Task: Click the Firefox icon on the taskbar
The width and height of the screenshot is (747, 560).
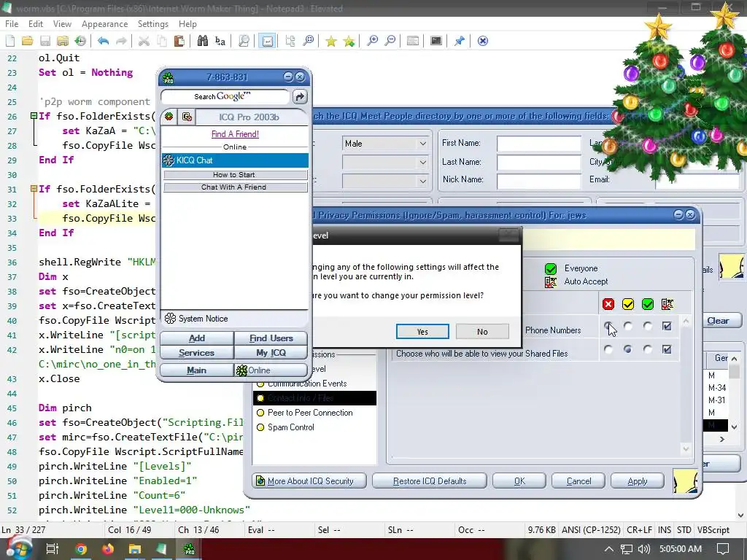Action: point(108,549)
